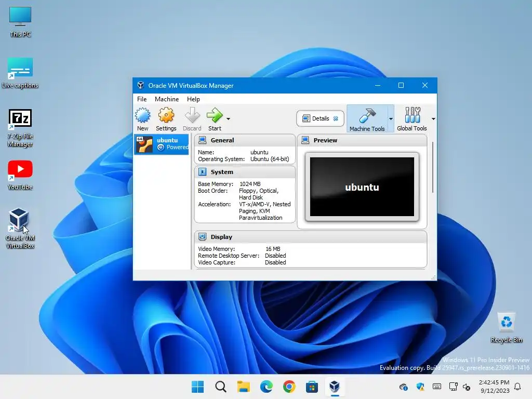The image size is (532, 399).
Task: Open Google Chrome from taskbar
Action: pyautogui.click(x=289, y=387)
